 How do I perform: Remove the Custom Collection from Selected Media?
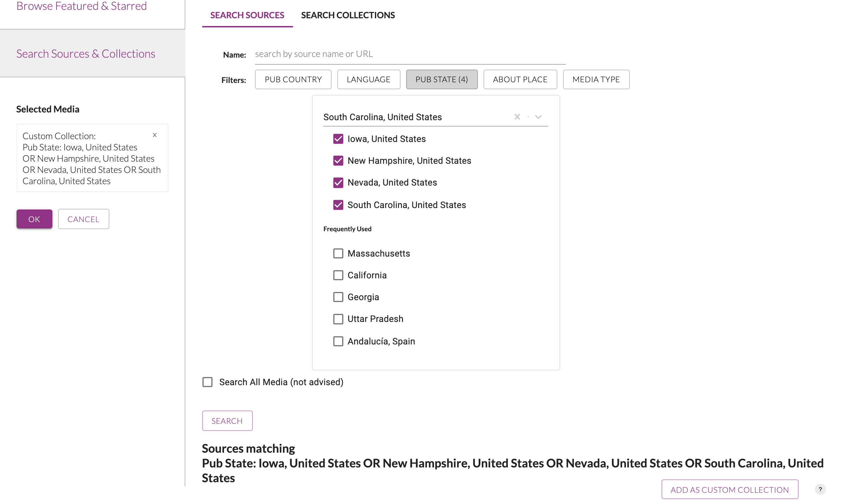tap(155, 135)
